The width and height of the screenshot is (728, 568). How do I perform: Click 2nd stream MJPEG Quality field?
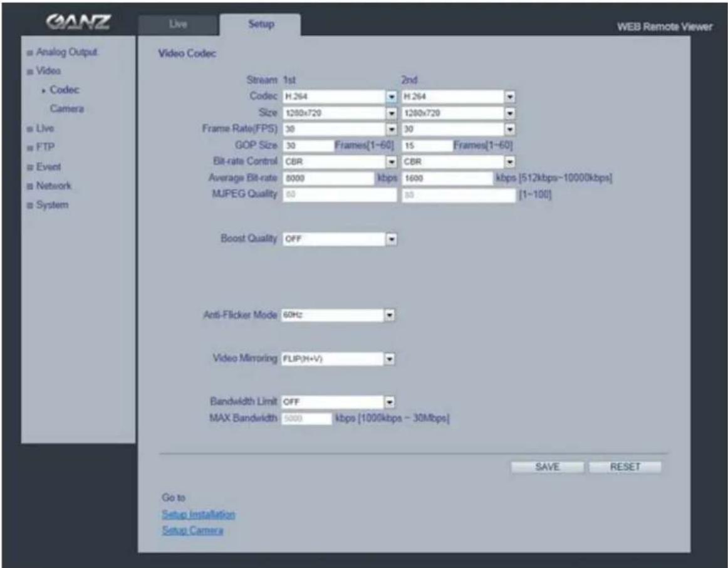459,195
